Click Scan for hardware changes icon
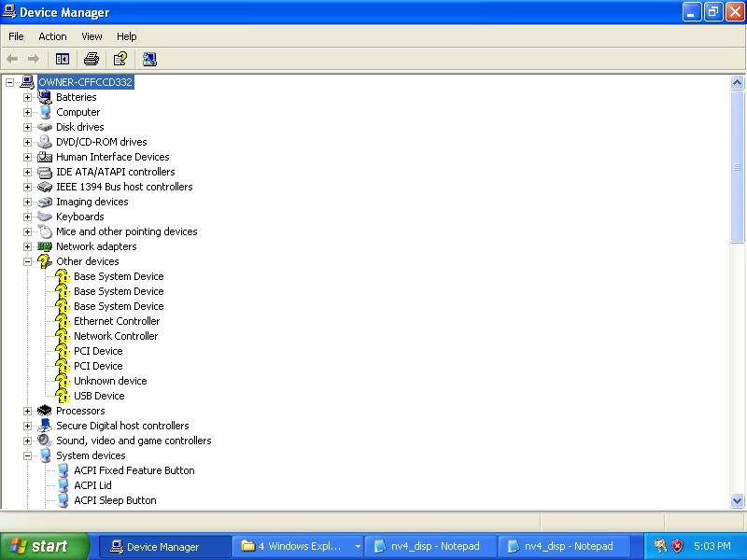The width and height of the screenshot is (747, 560). (149, 59)
